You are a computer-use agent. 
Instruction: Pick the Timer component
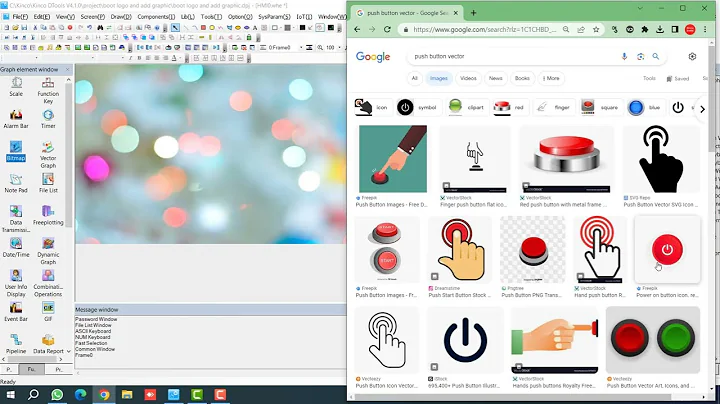point(48,119)
